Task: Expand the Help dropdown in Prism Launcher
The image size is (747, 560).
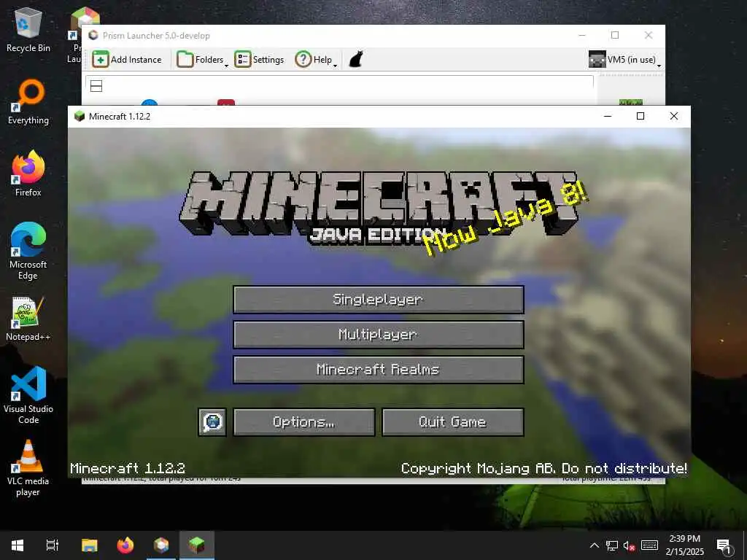Action: tap(316, 60)
